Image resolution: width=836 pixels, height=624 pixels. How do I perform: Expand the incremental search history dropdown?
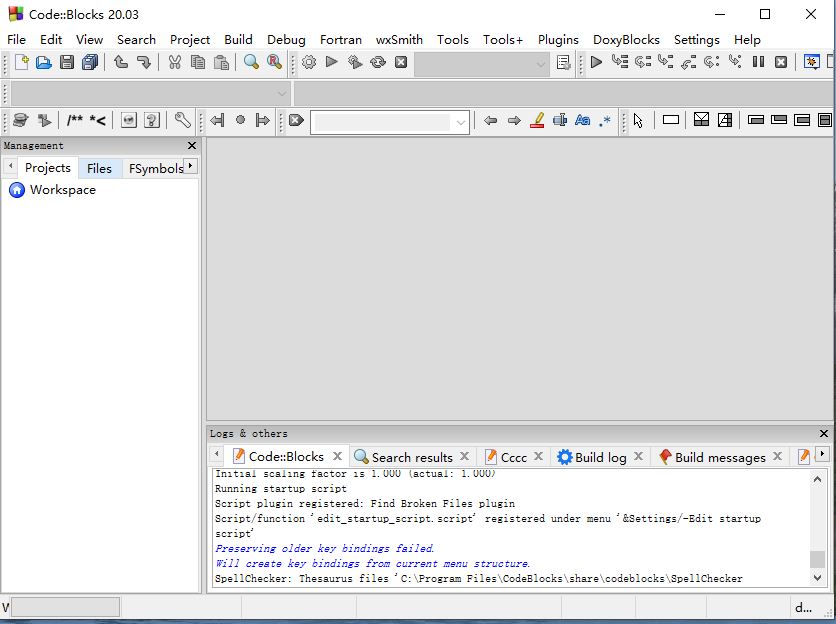461,123
